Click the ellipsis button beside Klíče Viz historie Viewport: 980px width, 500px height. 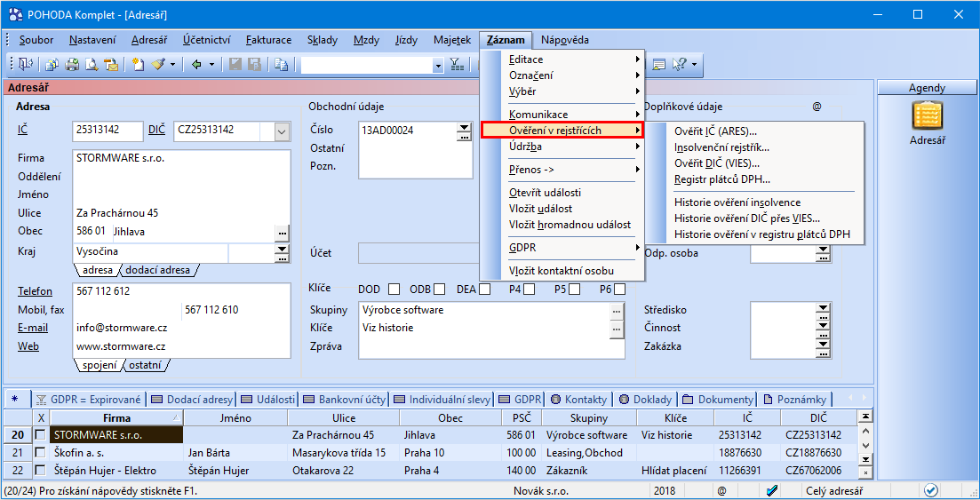tap(617, 328)
